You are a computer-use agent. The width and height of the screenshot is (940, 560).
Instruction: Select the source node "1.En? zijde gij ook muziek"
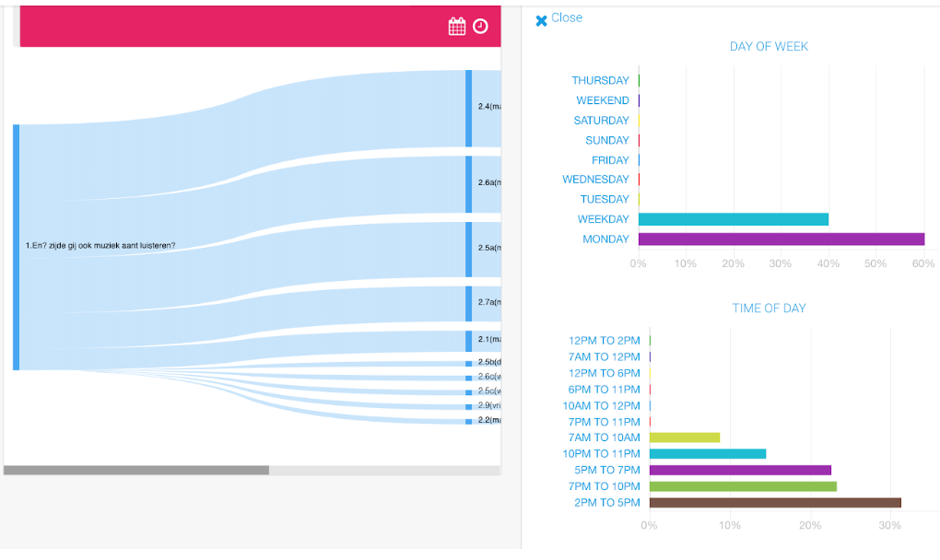tap(16, 247)
